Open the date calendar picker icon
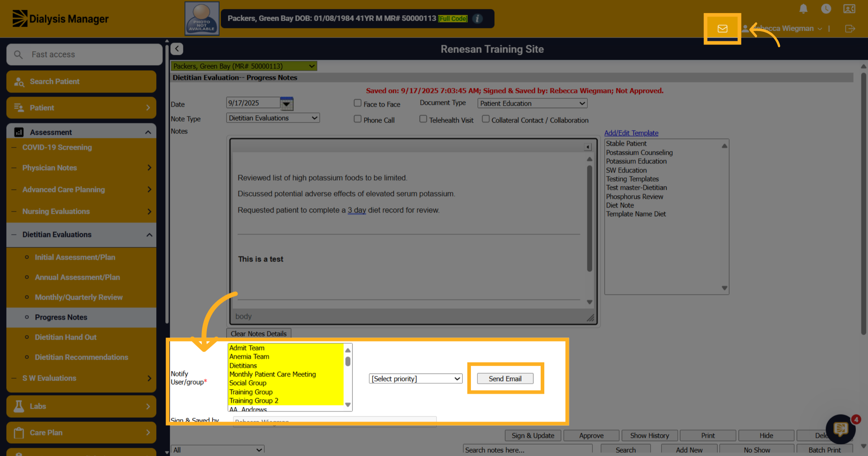This screenshot has width=868, height=456. point(286,104)
